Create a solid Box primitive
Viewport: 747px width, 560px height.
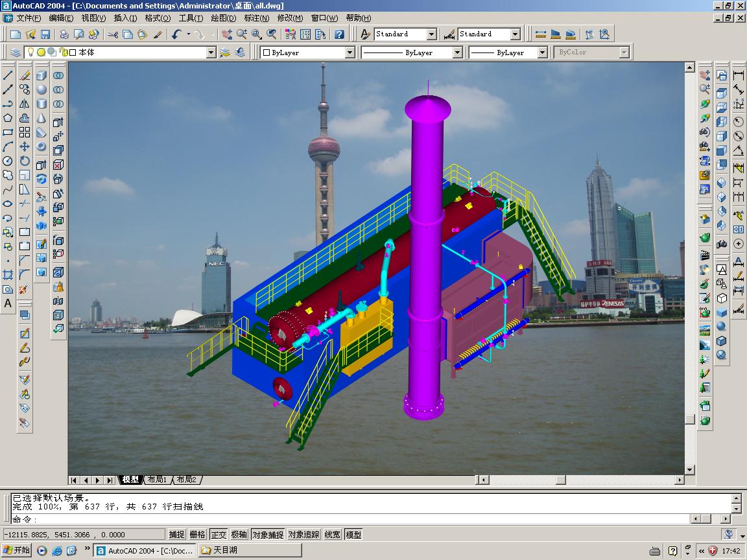42,75
